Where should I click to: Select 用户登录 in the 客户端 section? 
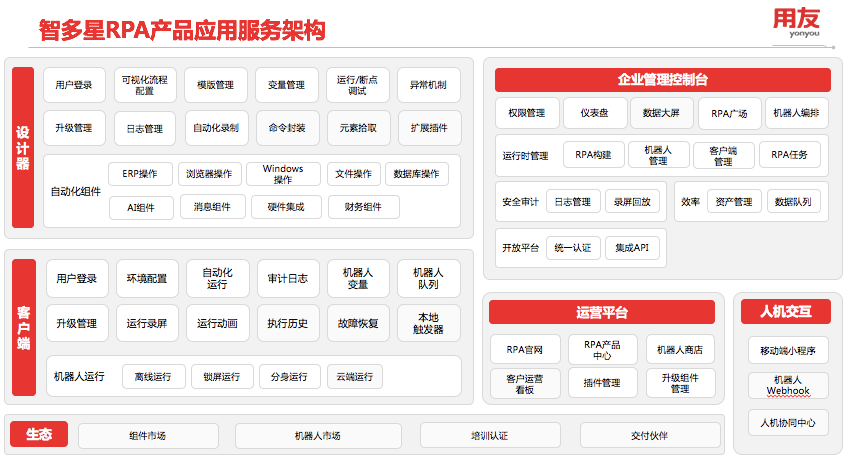click(x=77, y=278)
